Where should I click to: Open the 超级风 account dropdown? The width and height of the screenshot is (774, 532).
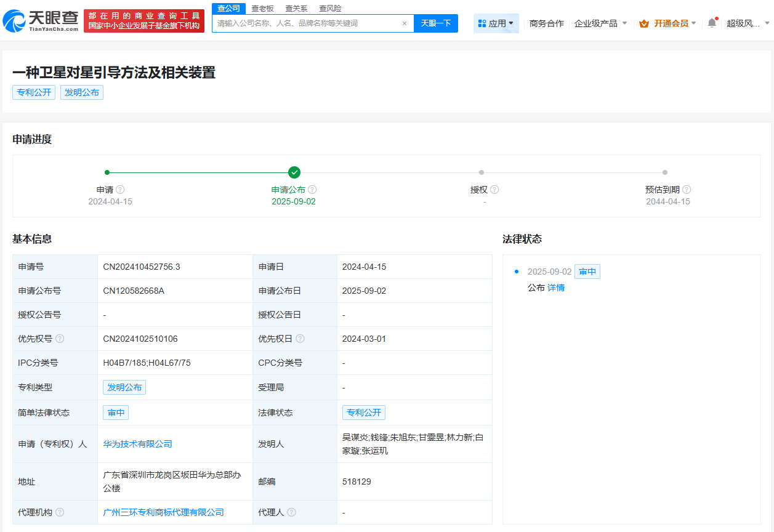point(748,23)
